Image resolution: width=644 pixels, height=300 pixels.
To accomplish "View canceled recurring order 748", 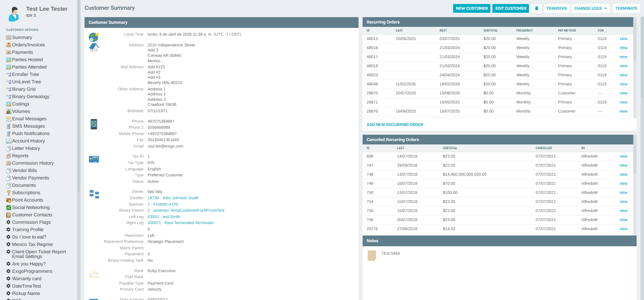I will 623,175.
